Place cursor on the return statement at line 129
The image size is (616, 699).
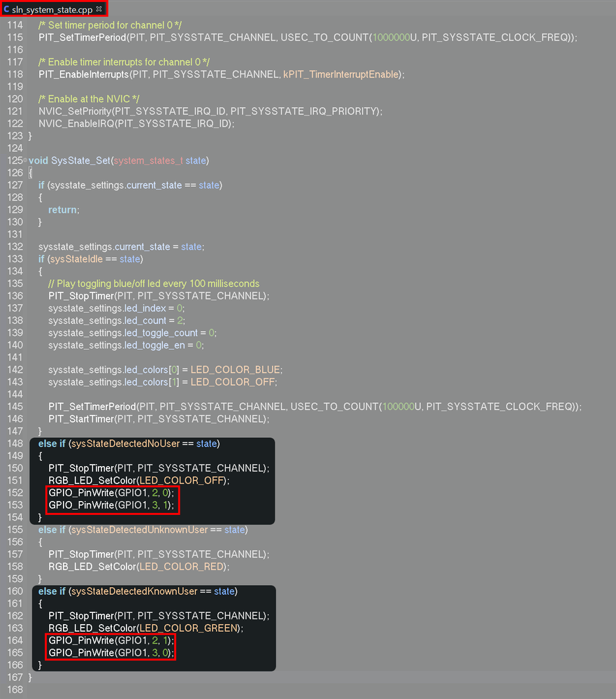63,209
